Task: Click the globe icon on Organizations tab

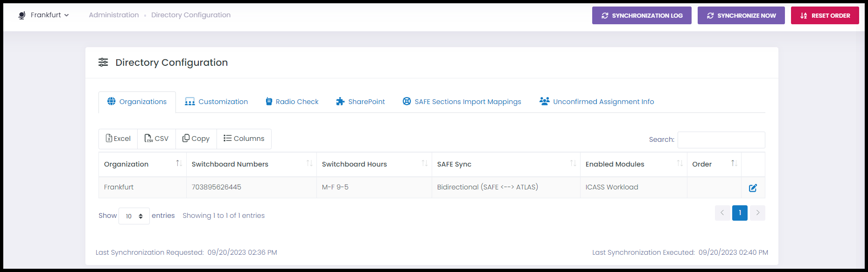Action: [112, 101]
